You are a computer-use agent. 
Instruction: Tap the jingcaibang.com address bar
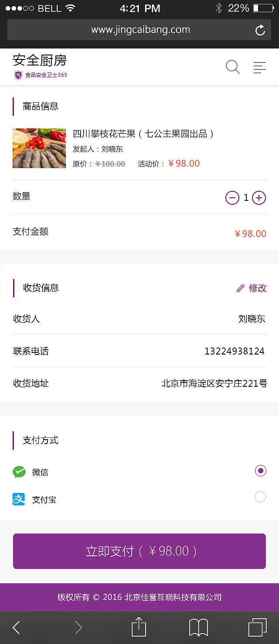click(140, 30)
